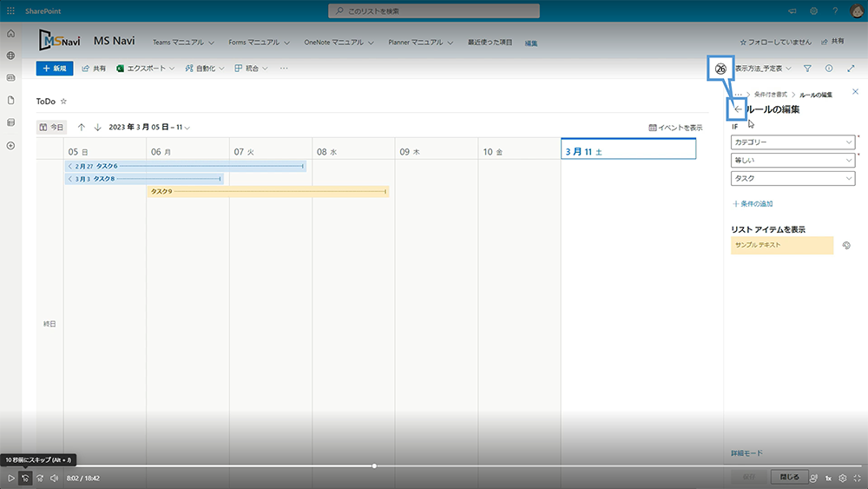Click the breadcrumb ellipsis in panel

[x=738, y=95]
